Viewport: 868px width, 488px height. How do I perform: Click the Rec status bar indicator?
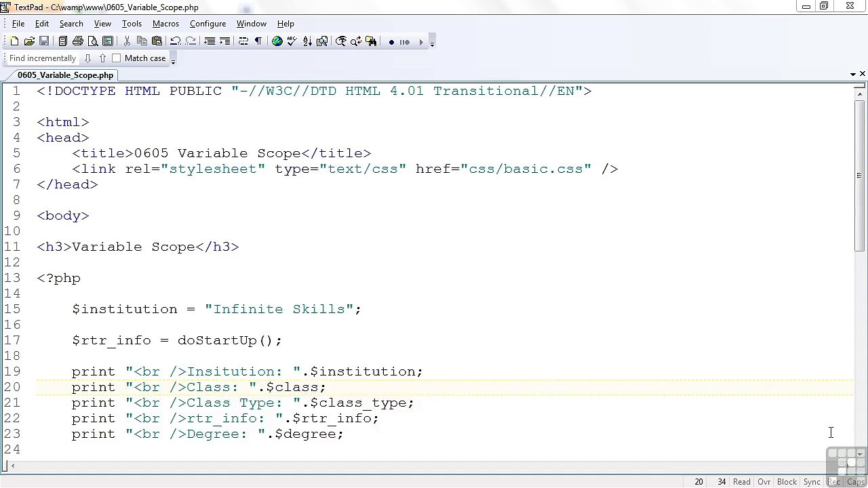coord(833,482)
